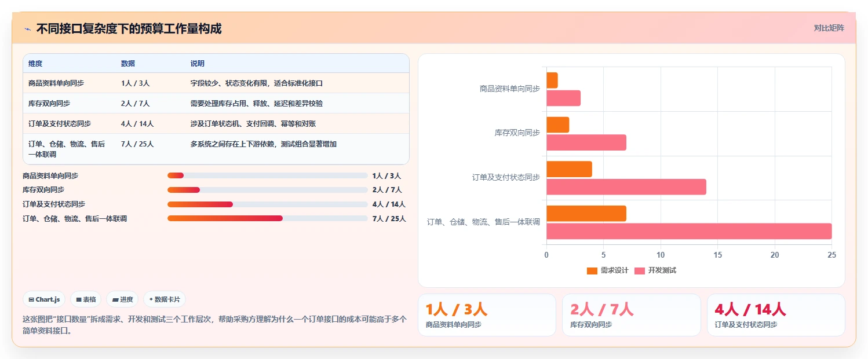Viewport: 868px width, 359px height.
Task: Click progress list value 7人 / 25人
Action: click(389, 219)
